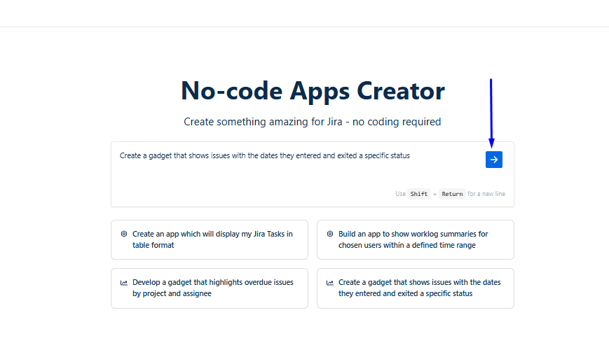Click target icon beside worklog summaries suggestion

point(330,234)
